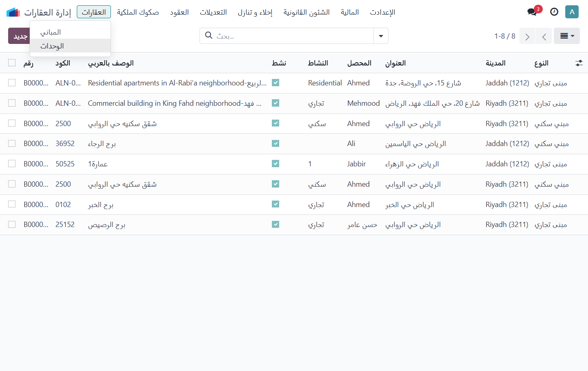Toggle active checkbox for برج الرصيص row
This screenshot has height=371, width=588.
tap(276, 225)
